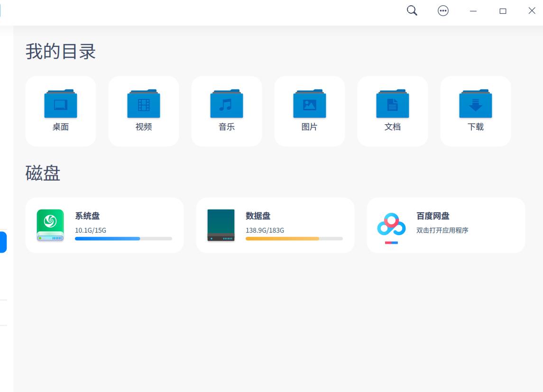The width and height of the screenshot is (543, 392).
Task: Open the search magnifier in the titlebar
Action: [412, 10]
